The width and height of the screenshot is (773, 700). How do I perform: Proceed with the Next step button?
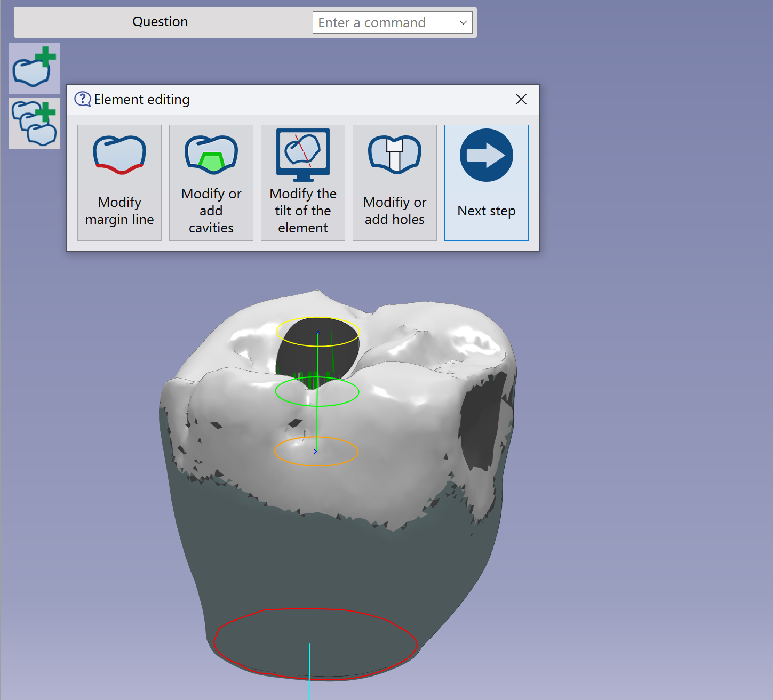pos(487,183)
